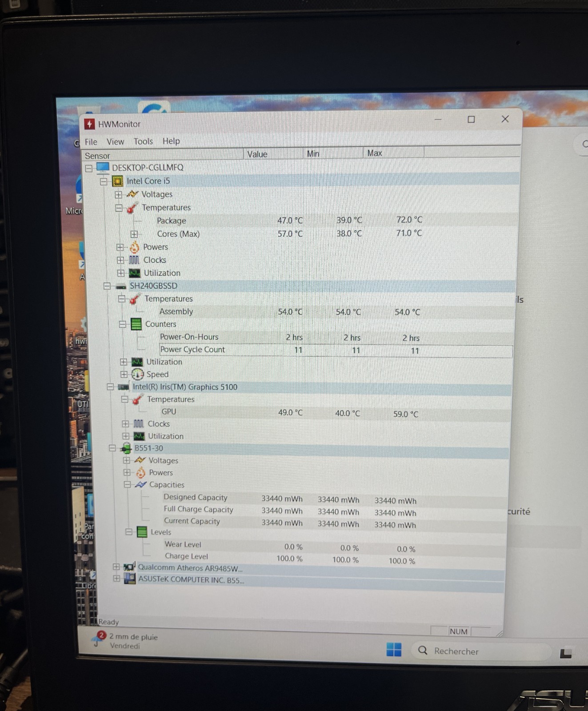The height and width of the screenshot is (711, 588).
Task: Collapse the Counters section
Action: pyautogui.click(x=122, y=325)
